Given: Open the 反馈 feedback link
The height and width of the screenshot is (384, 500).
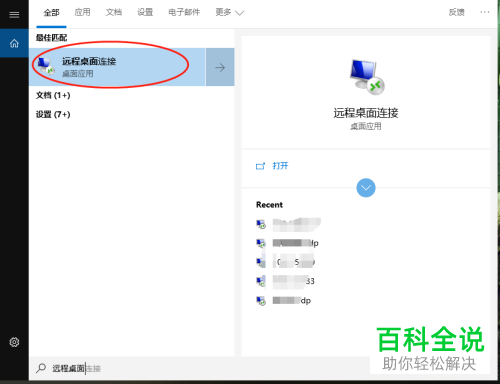Looking at the screenshot, I should pos(456,12).
